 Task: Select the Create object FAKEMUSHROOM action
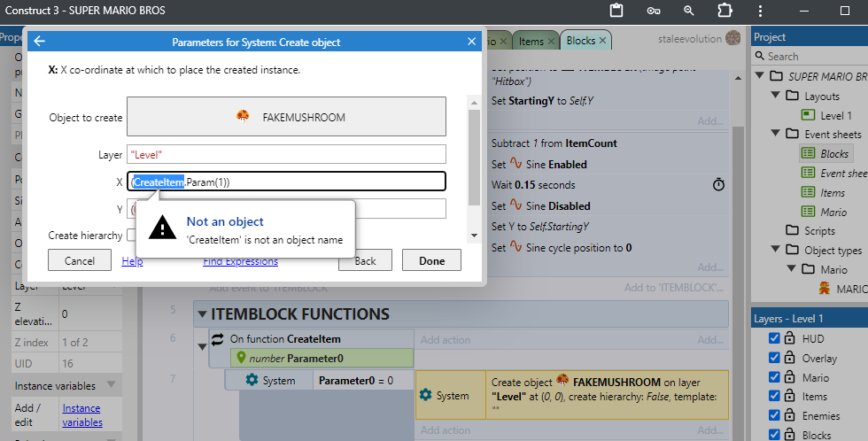click(x=571, y=395)
